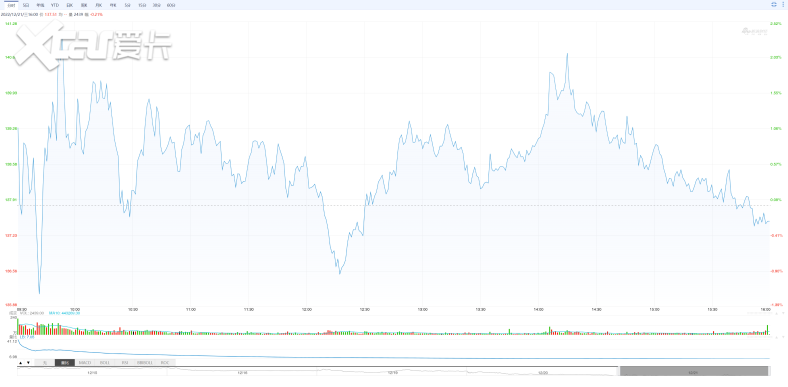Click the 12:30 time axis label
The width and height of the screenshot is (788, 387).
[x=364, y=310]
